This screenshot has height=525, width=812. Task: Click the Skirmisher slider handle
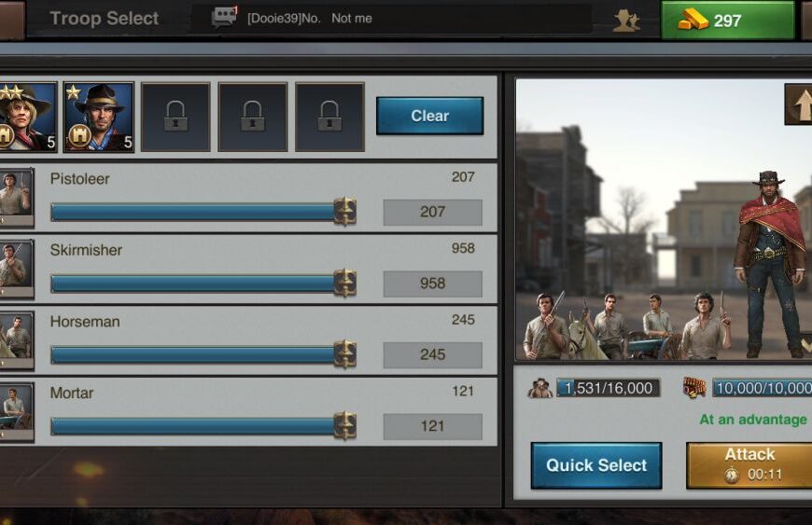pos(345,283)
